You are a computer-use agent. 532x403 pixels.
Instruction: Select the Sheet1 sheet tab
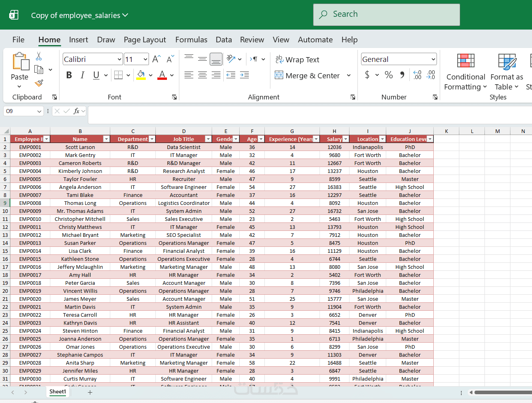click(58, 392)
